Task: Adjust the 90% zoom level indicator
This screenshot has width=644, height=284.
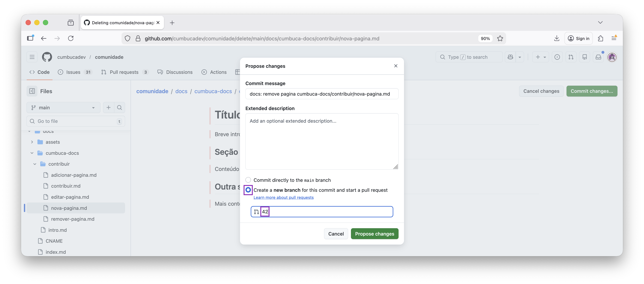Action: pyautogui.click(x=485, y=39)
